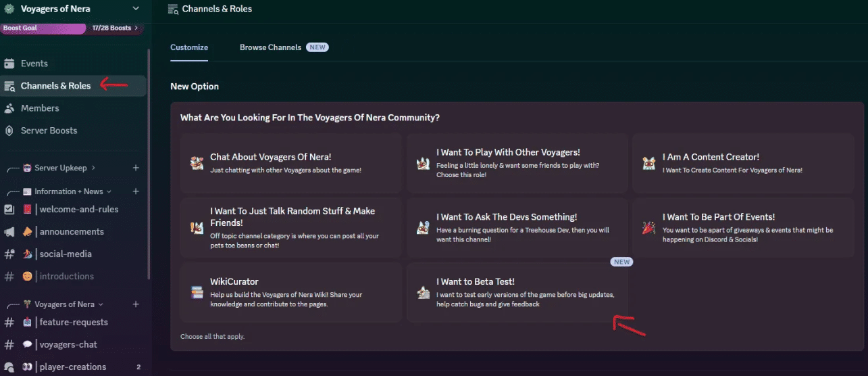Click the Voyagers of Nera server icon
The image size is (868, 376).
[9, 9]
